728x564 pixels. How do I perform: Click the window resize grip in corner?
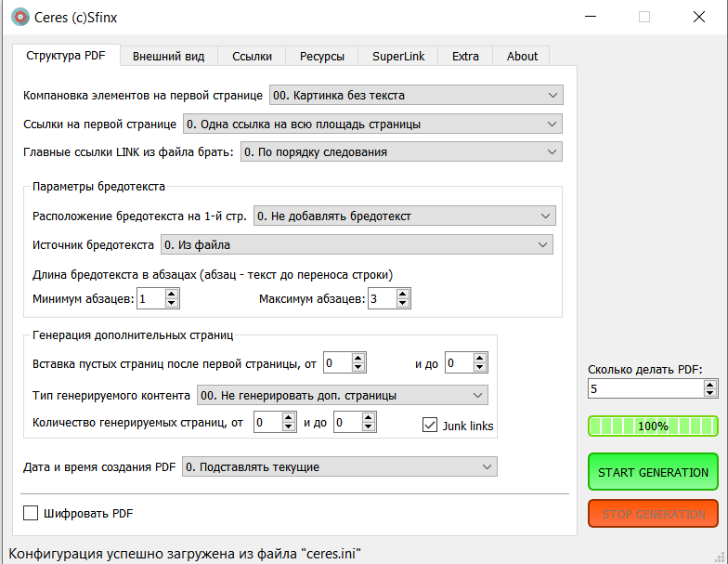click(720, 557)
